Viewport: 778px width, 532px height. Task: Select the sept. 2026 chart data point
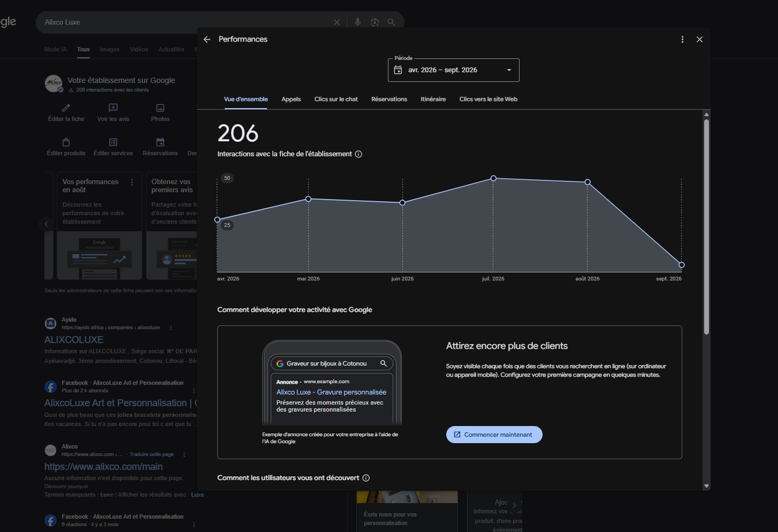click(x=682, y=265)
